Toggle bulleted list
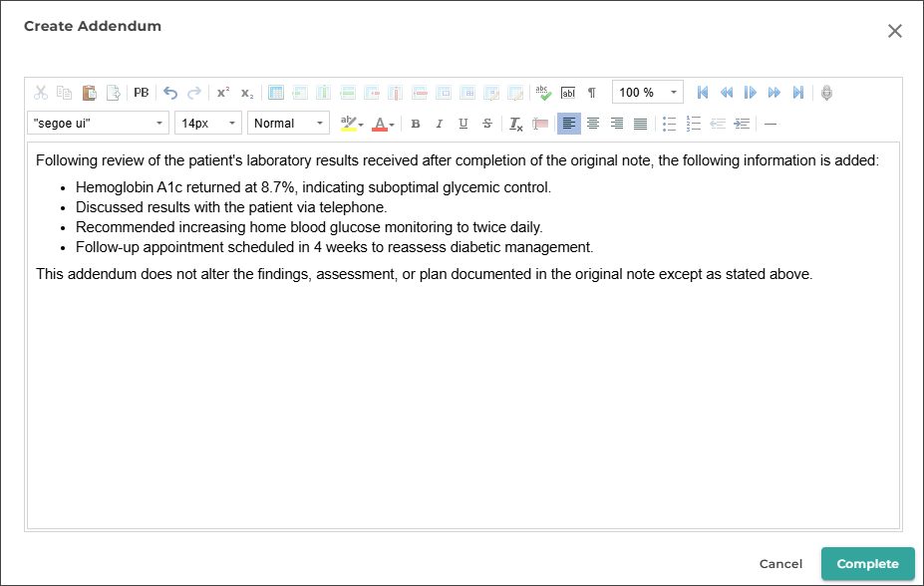Image resolution: width=924 pixels, height=586 pixels. [x=669, y=124]
